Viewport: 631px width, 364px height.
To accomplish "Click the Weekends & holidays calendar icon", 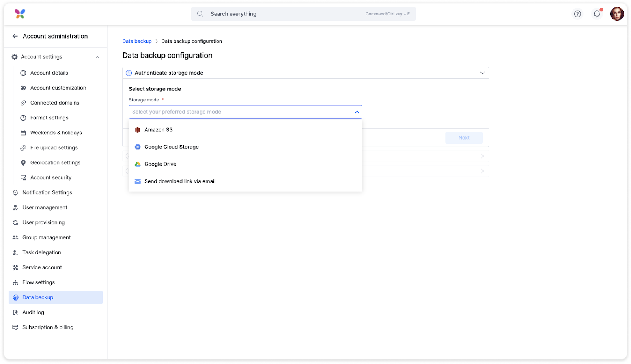I will 23,133.
